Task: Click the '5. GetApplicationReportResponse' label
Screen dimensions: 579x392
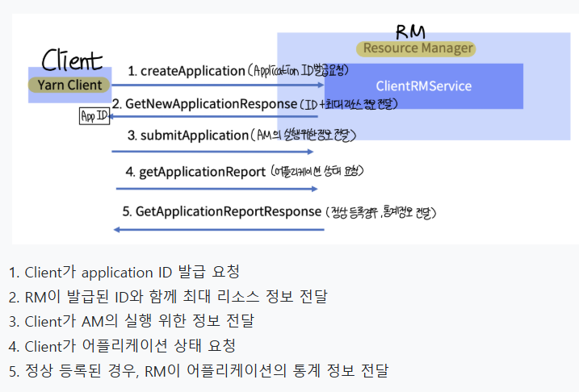Action: pos(222,211)
